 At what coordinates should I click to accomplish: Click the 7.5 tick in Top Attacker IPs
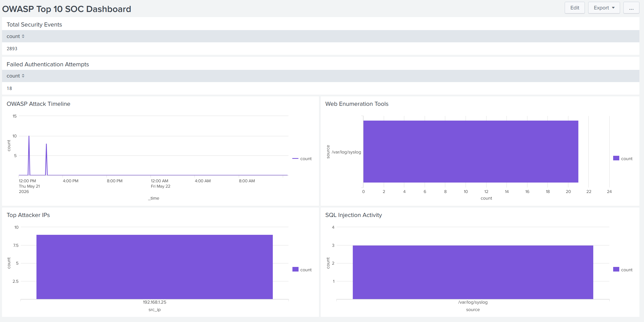click(x=16, y=245)
